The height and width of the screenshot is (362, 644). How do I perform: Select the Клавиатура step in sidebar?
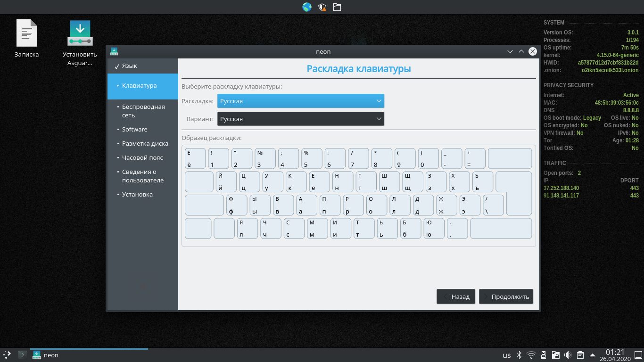[x=143, y=86]
